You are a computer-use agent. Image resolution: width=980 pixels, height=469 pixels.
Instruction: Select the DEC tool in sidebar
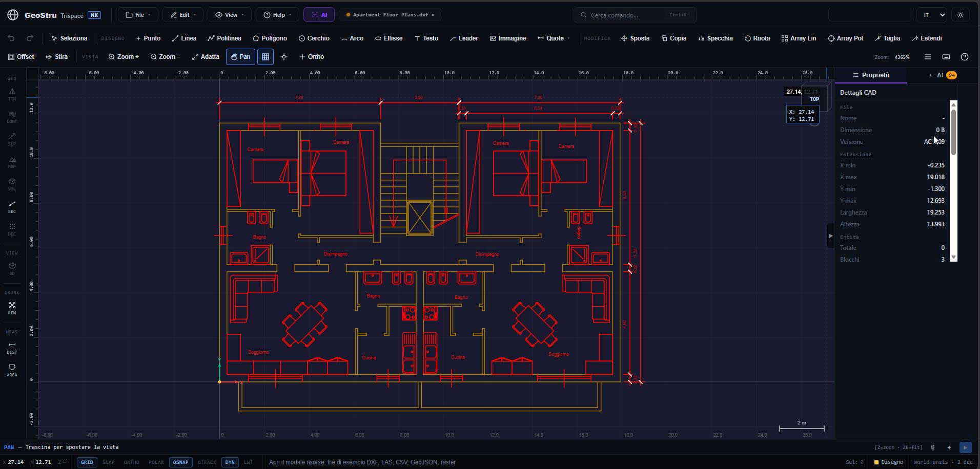point(12,229)
